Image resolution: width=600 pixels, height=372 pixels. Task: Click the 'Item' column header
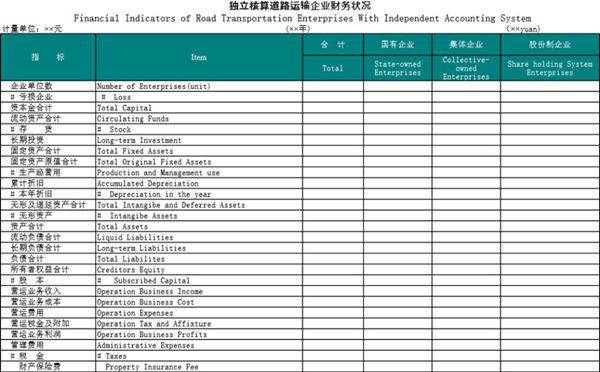coord(199,57)
